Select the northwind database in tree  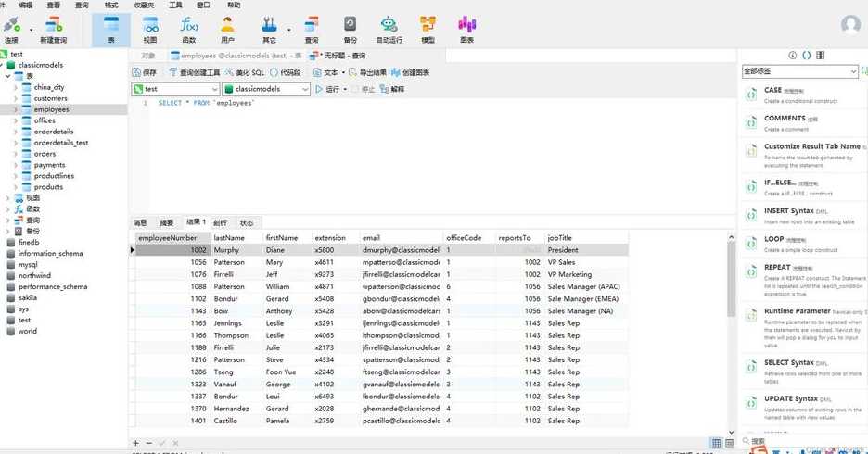[33, 275]
